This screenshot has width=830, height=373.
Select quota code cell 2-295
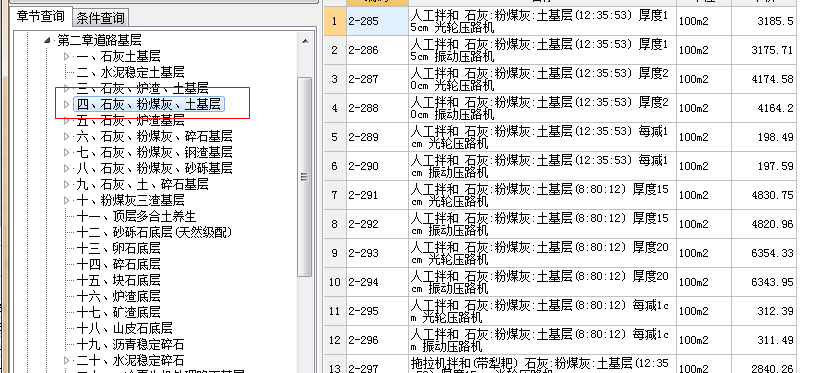pos(377,311)
